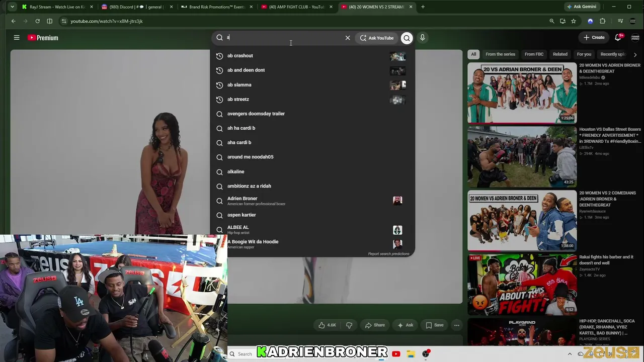The image size is (644, 362).
Task: Switch to the Discord general tab
Action: pos(137,7)
